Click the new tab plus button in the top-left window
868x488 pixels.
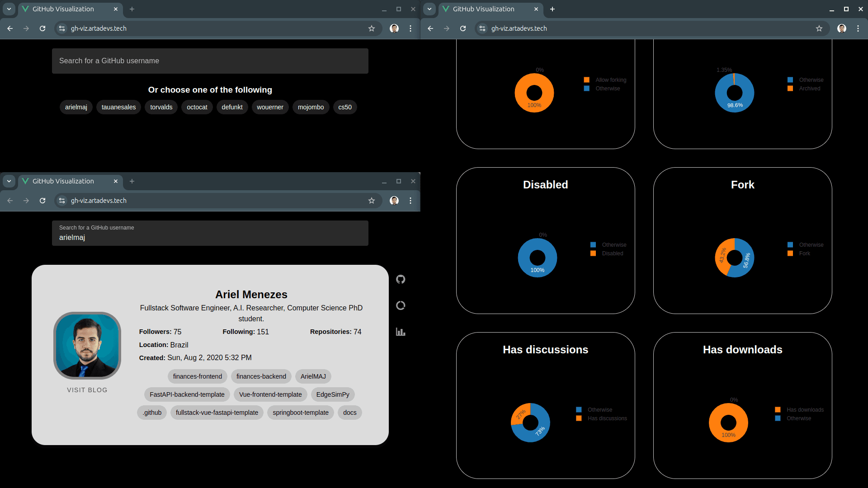coord(132,9)
